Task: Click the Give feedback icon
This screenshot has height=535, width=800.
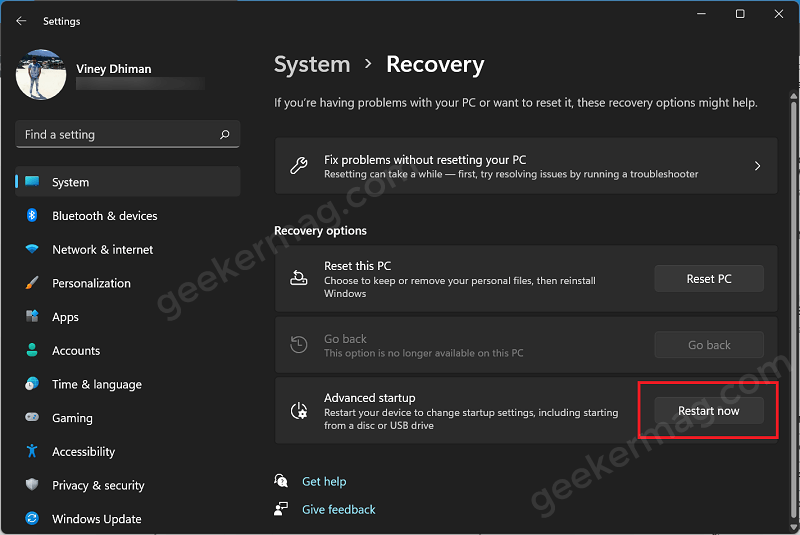Action: click(x=281, y=508)
